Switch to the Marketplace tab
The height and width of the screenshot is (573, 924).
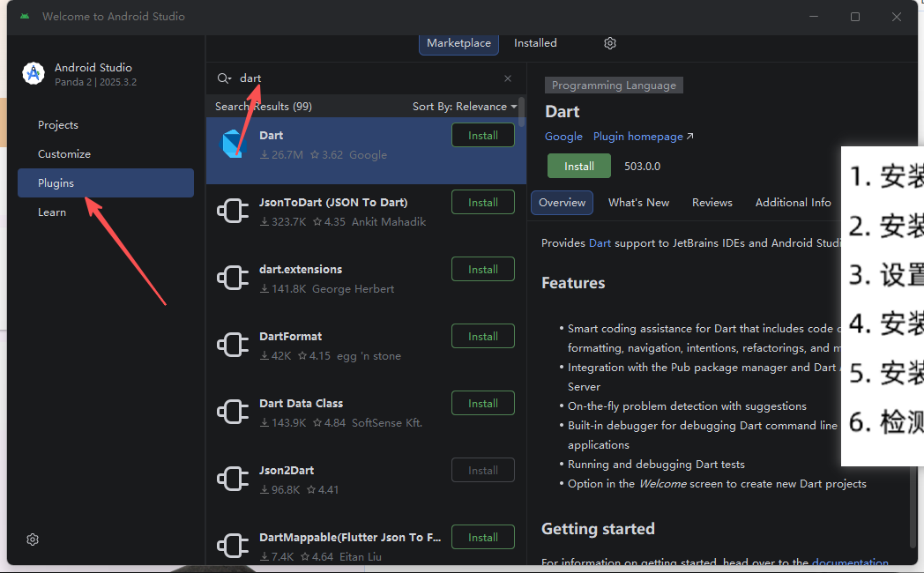click(x=458, y=43)
